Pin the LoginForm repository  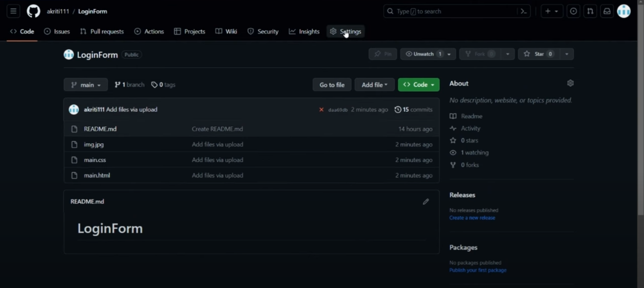383,54
